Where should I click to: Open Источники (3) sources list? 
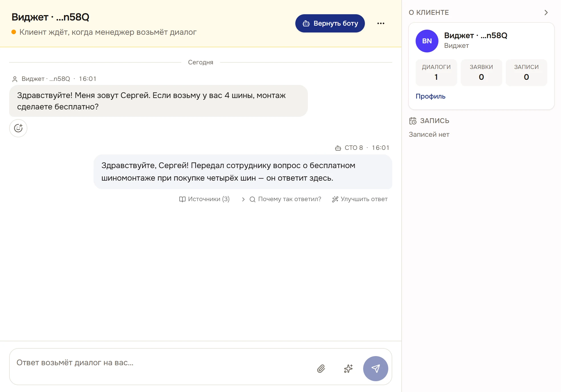click(204, 199)
